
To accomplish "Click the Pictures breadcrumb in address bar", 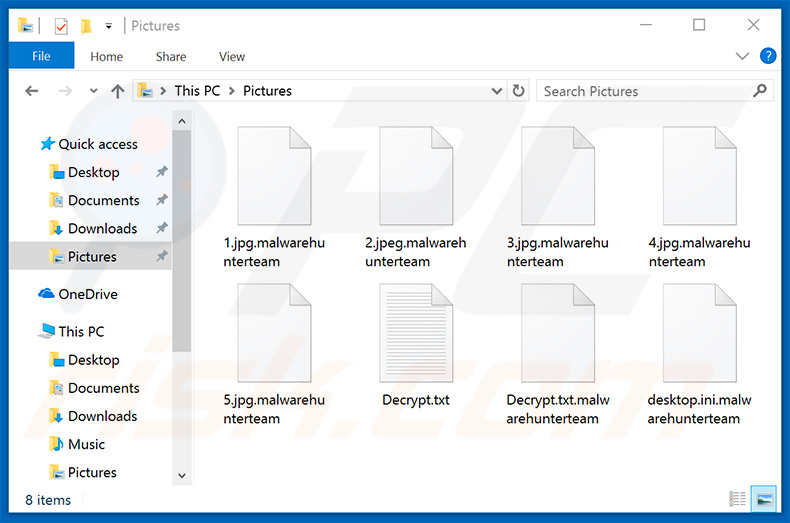I will click(267, 91).
